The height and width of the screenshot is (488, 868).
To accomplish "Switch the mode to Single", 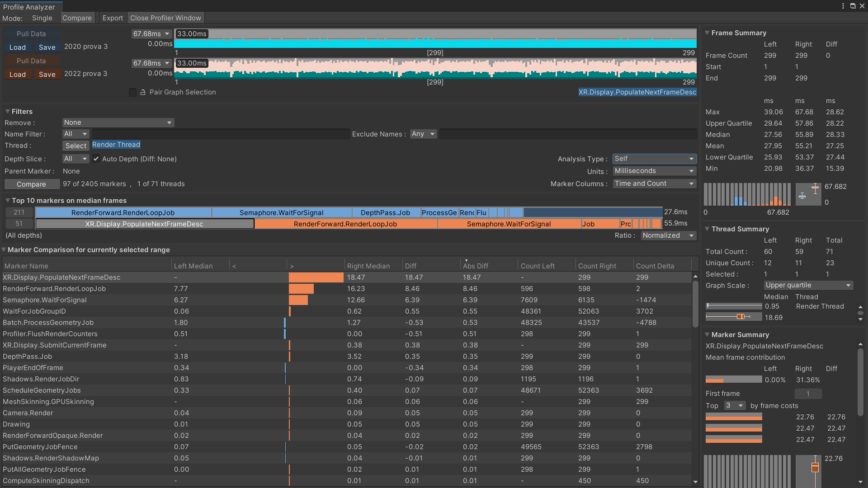I will click(x=42, y=18).
